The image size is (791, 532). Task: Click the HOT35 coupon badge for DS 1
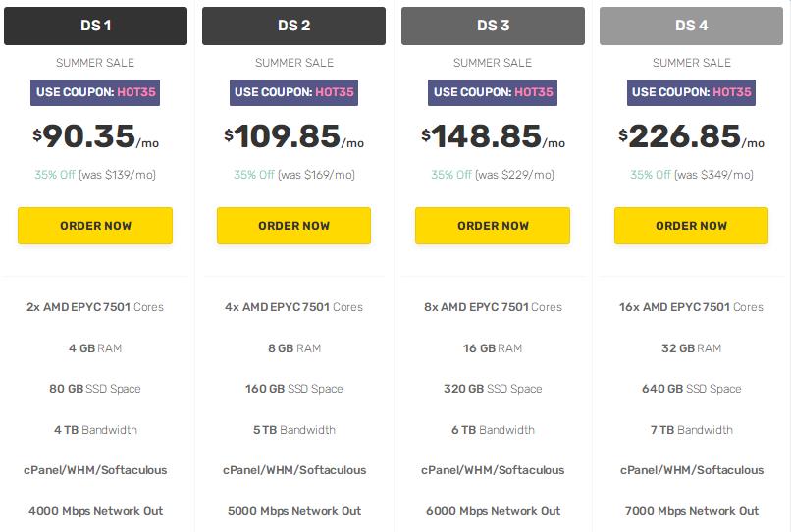point(95,92)
